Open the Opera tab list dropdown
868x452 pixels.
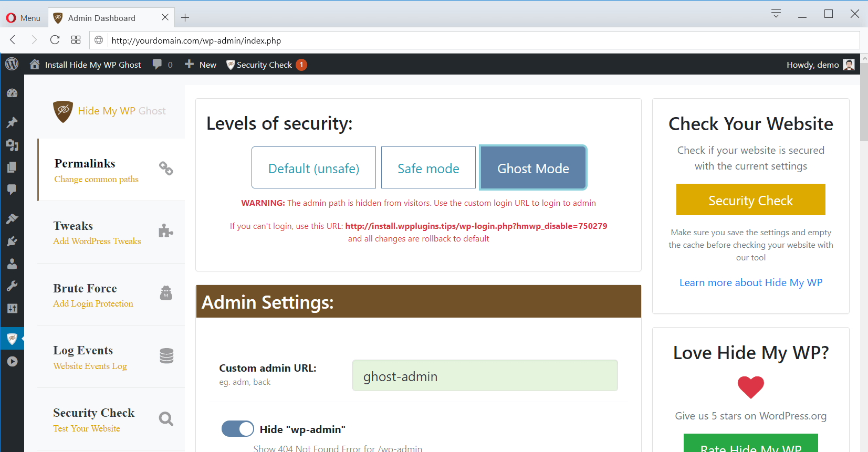(776, 14)
